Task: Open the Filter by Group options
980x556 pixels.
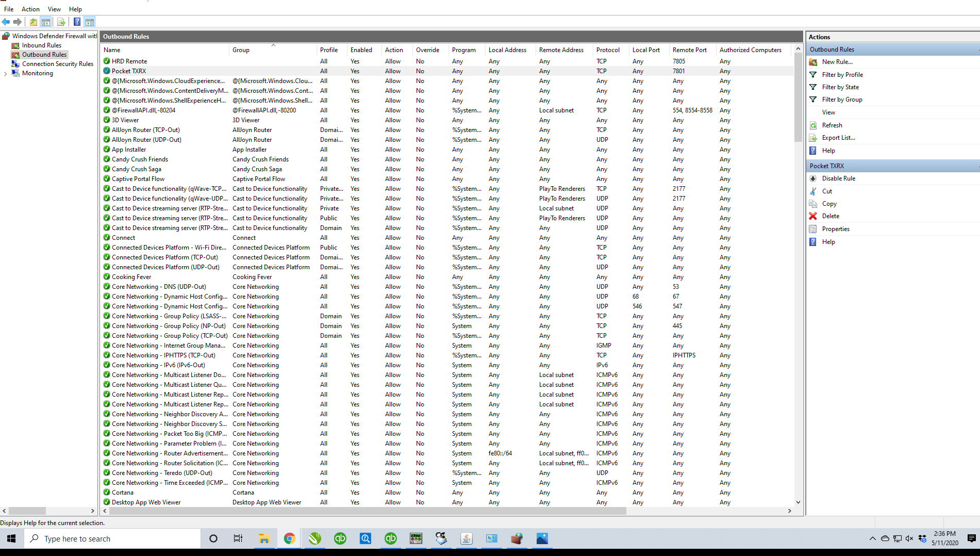Action: (842, 100)
